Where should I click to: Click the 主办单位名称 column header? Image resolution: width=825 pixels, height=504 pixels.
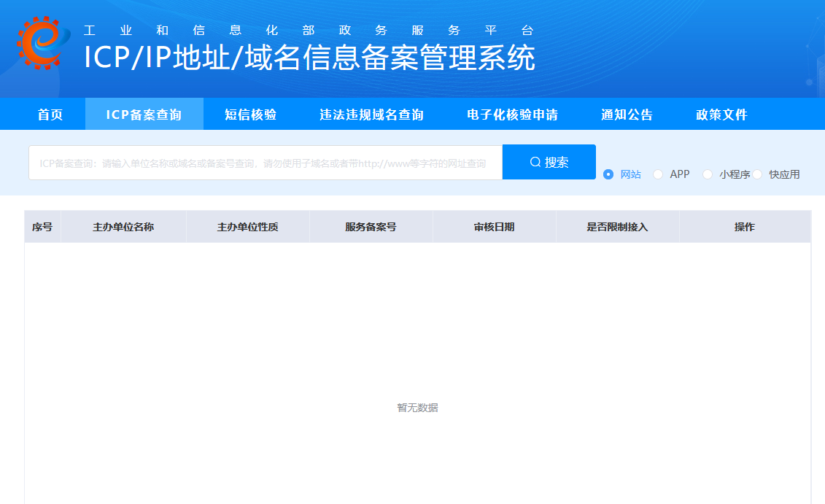click(123, 227)
